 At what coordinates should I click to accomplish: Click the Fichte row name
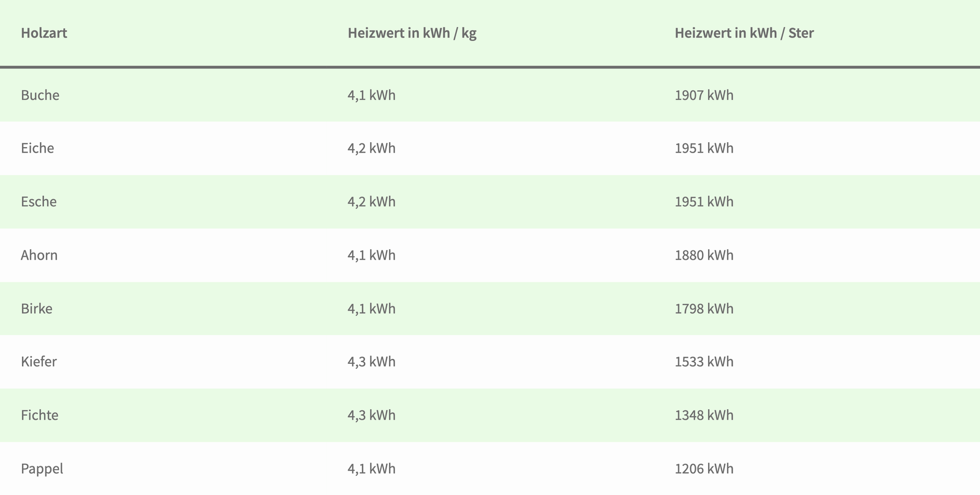[40, 415]
